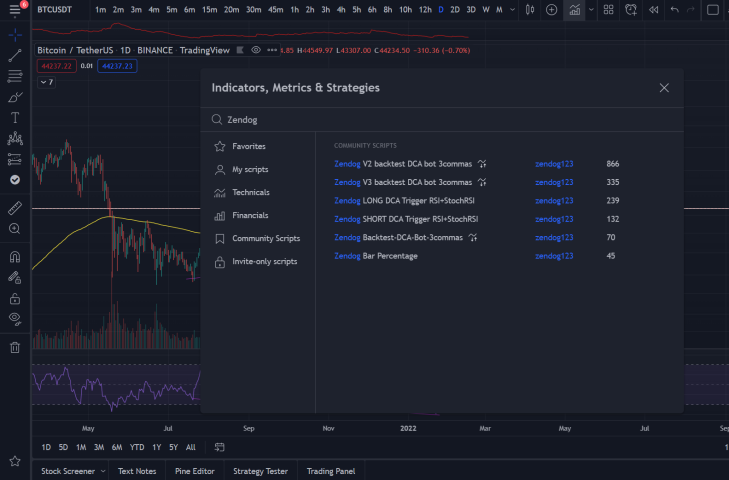Select the trend line drawing tool
This screenshot has width=729, height=480.
click(x=15, y=56)
